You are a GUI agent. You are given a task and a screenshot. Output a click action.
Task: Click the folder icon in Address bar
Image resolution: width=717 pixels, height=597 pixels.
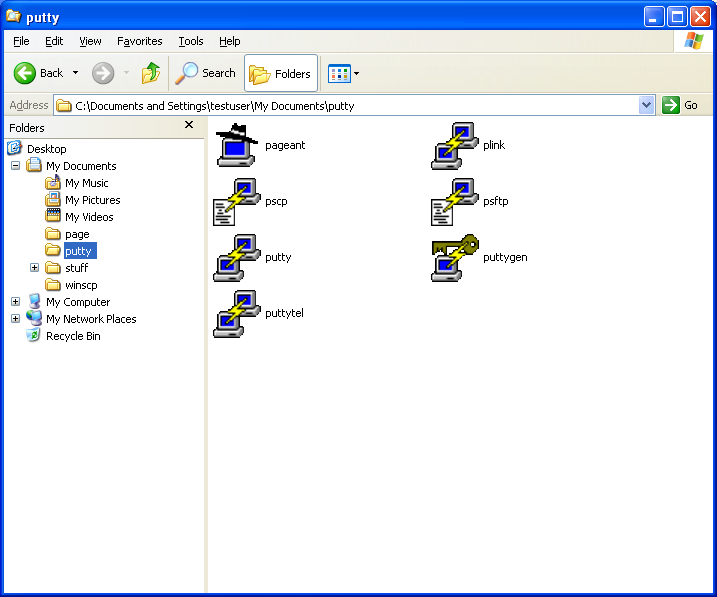point(64,106)
